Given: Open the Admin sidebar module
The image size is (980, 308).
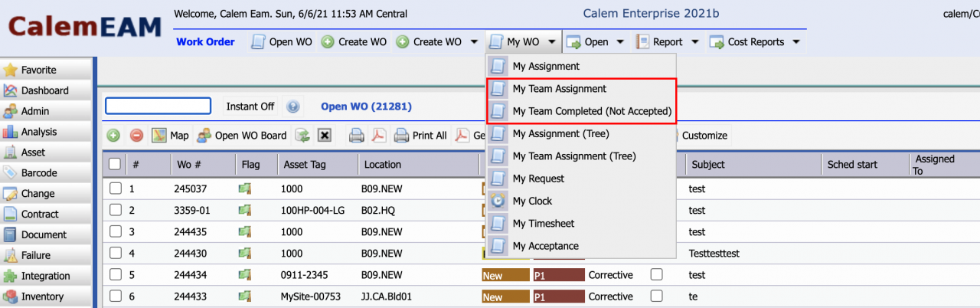Looking at the screenshot, I should tap(45, 111).
